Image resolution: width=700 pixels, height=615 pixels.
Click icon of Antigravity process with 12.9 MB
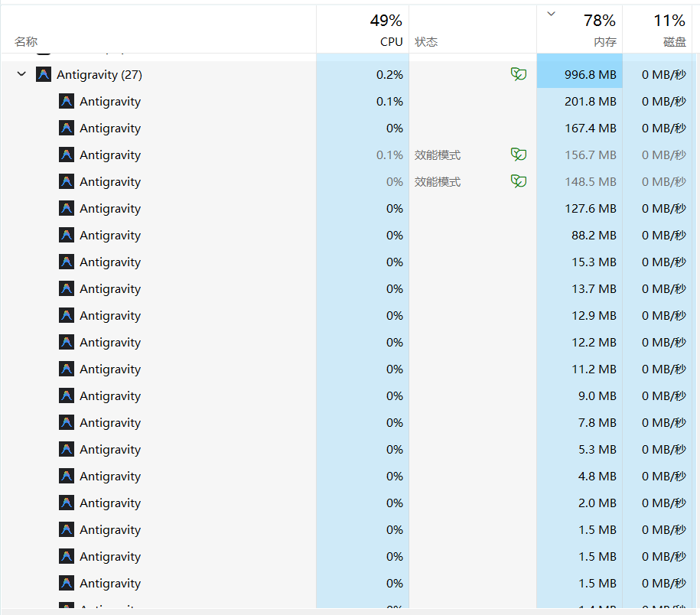click(x=67, y=315)
